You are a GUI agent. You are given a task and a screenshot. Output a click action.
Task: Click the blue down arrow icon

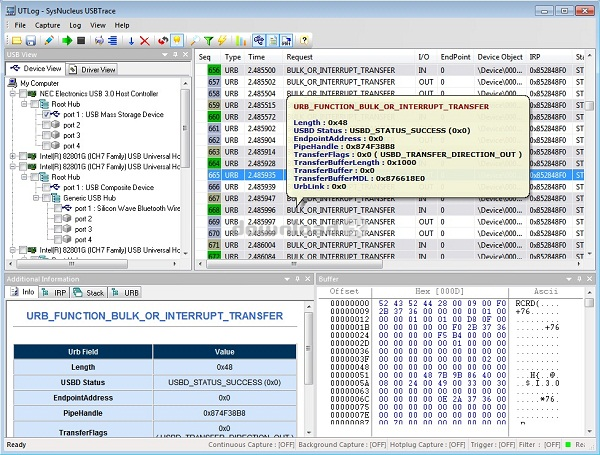coord(131,41)
